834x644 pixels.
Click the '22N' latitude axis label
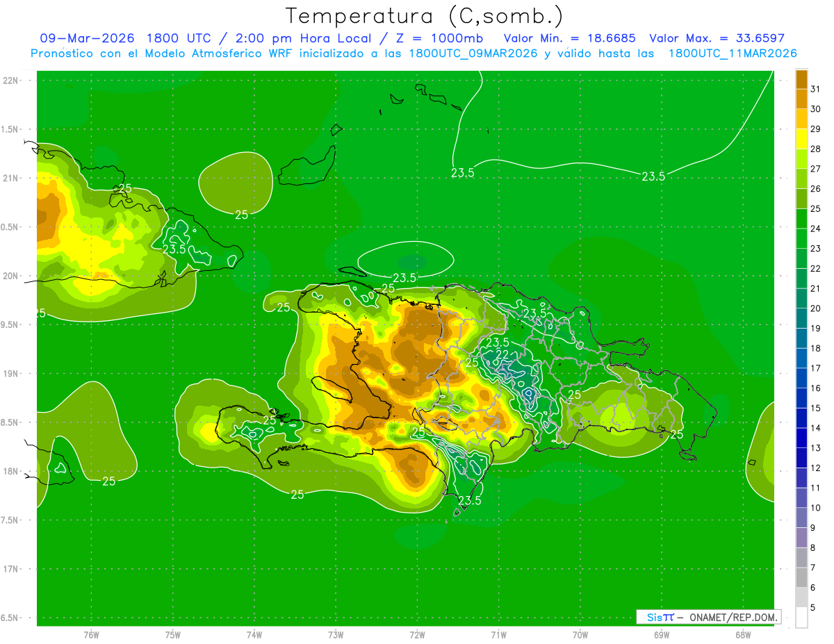coord(10,81)
